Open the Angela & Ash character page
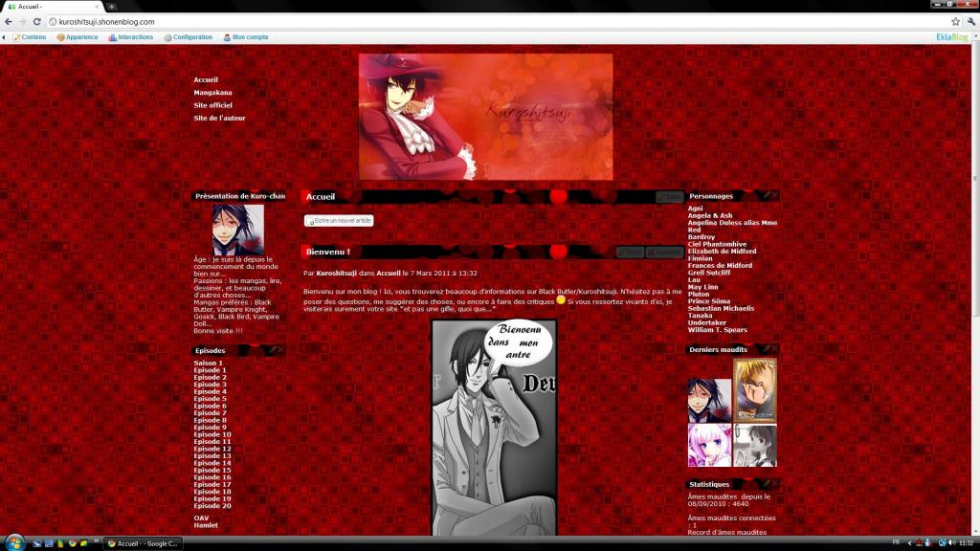Image resolution: width=980 pixels, height=551 pixels. click(710, 215)
